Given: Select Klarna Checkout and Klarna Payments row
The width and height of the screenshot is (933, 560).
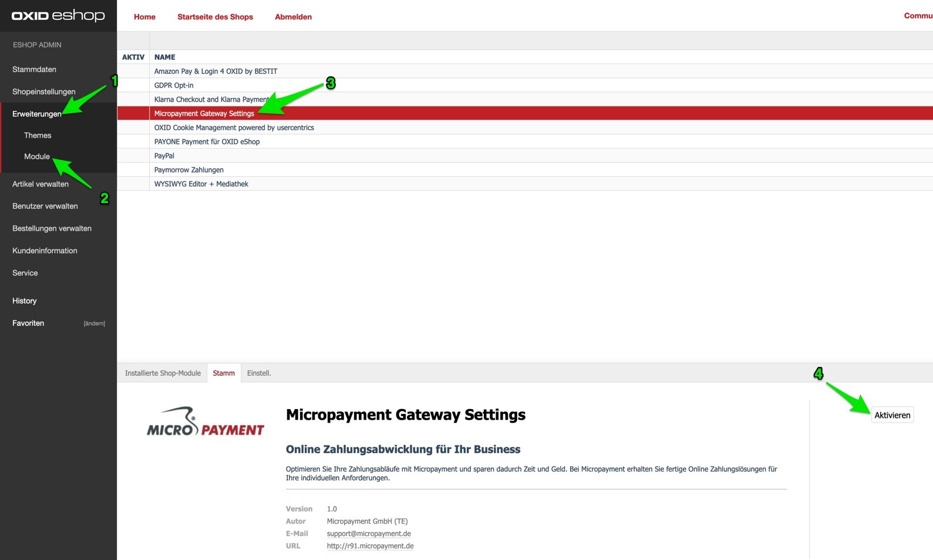Looking at the screenshot, I should [525, 99].
